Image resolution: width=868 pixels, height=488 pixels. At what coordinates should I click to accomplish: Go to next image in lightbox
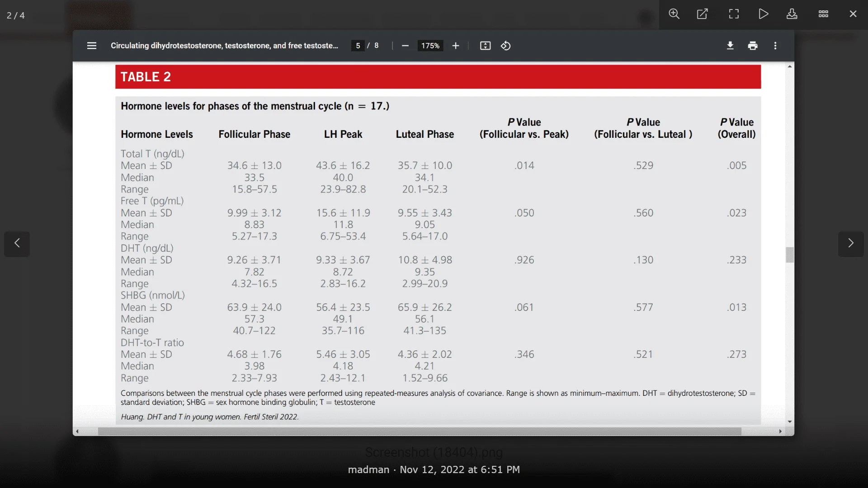[851, 244]
